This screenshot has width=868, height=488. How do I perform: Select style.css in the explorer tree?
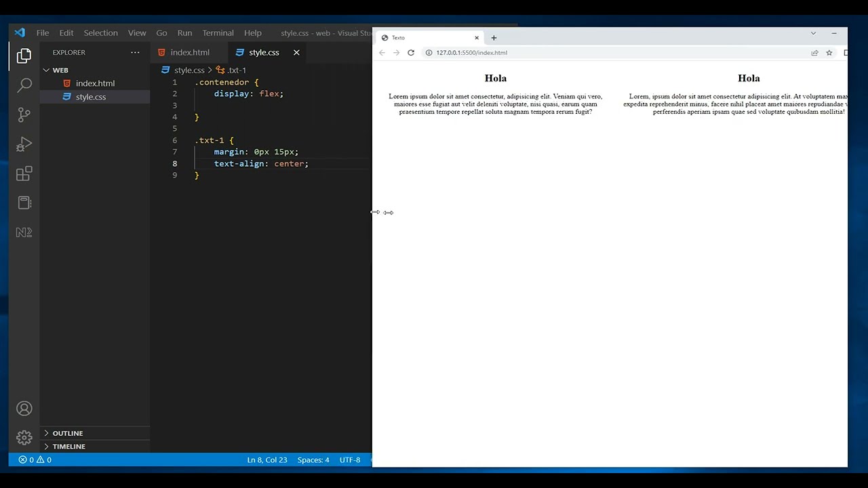tap(91, 97)
